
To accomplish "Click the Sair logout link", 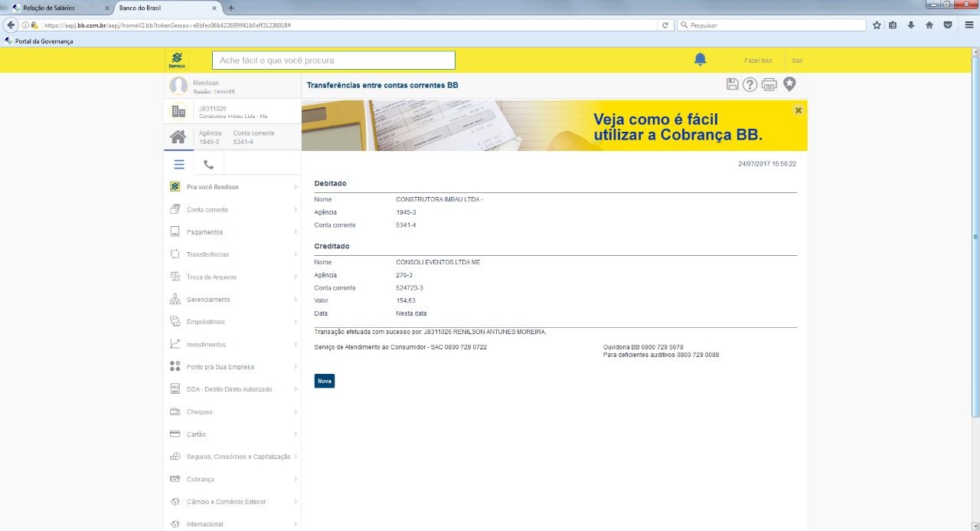I will tap(798, 61).
